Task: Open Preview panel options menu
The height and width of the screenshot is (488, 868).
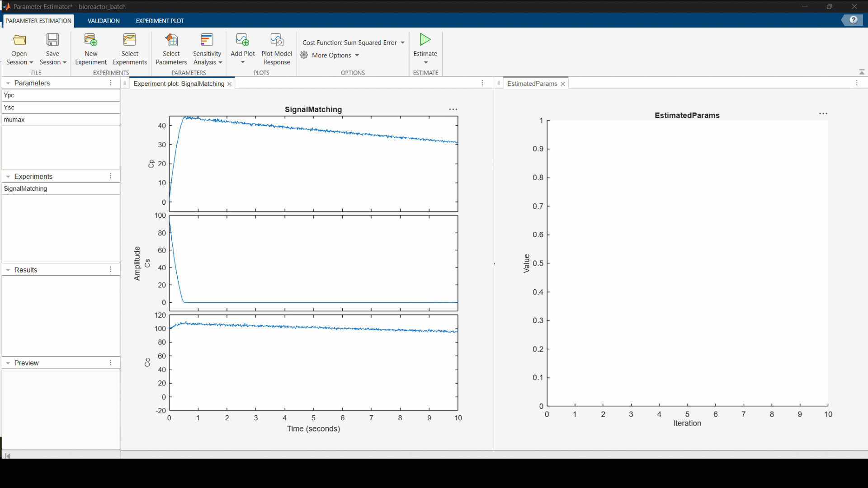Action: tap(111, 363)
